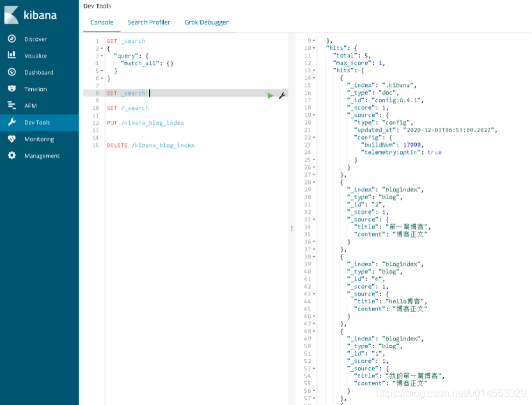The image size is (532, 405).
Task: Open Management gear icon
Action: tap(12, 155)
